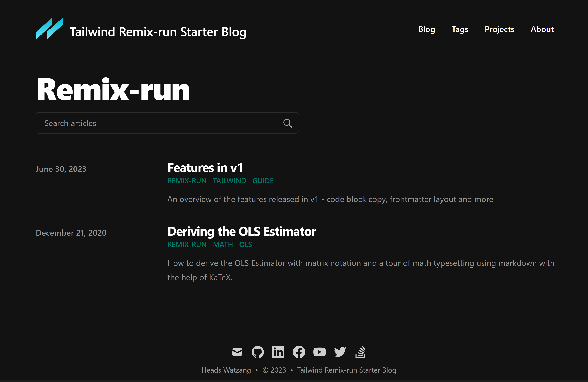Focus the Search articles field
Screen dimensions: 588x382
click(158, 123)
